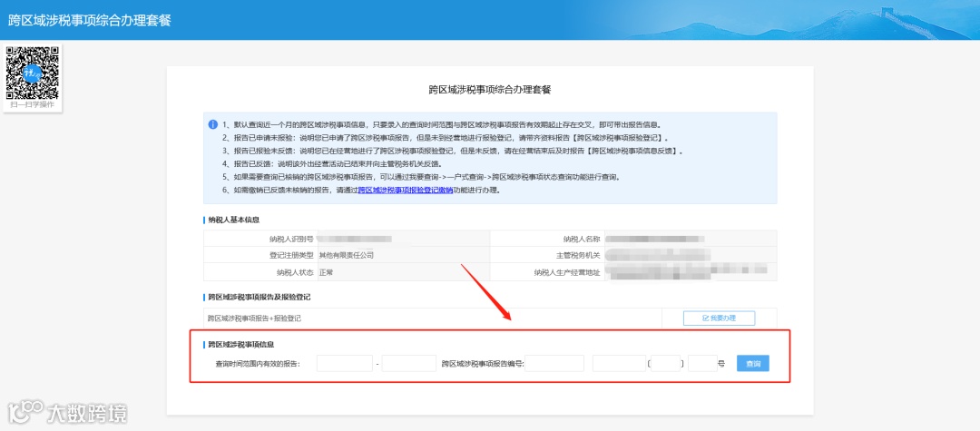Screen dimensions: 980x431
Task: Select the 正常 taxpayer status value
Action: pyautogui.click(x=327, y=271)
